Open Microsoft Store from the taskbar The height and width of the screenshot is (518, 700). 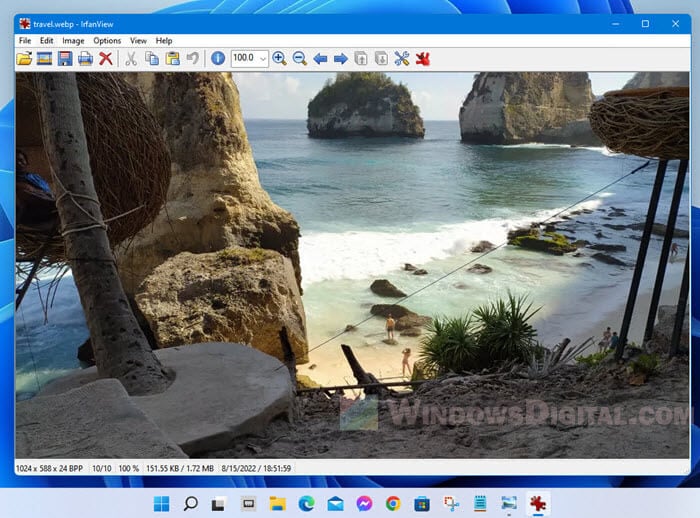pos(422,504)
